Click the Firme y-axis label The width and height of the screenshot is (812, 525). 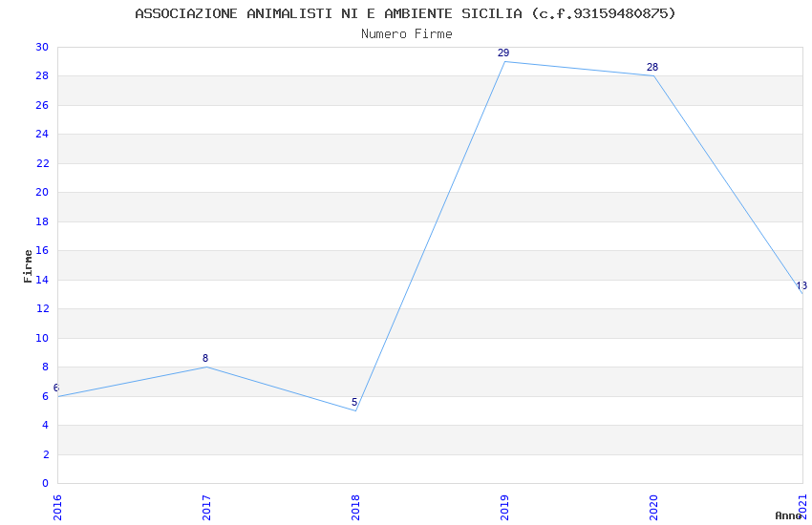(28, 266)
